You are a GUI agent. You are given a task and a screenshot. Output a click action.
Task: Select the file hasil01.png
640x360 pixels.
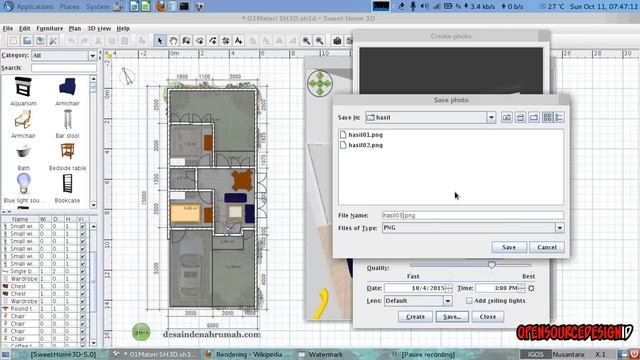pos(361,135)
